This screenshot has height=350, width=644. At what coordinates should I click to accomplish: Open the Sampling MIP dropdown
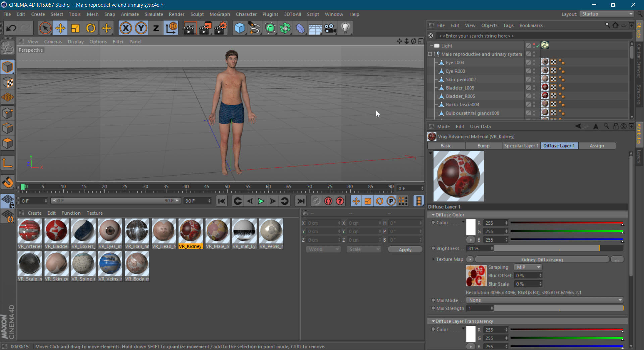[x=529, y=267]
